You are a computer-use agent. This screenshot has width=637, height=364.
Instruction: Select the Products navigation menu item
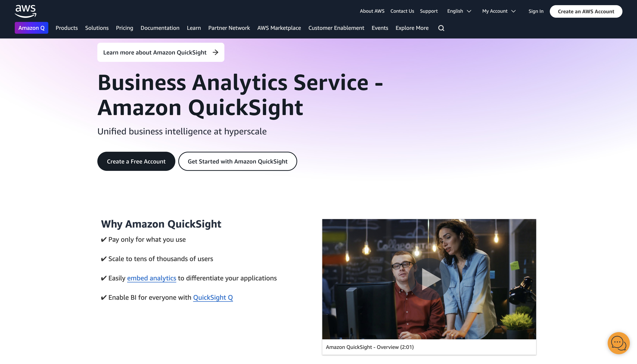[x=67, y=28]
